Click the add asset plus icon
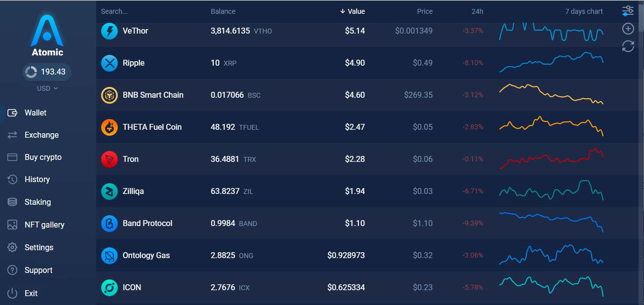644x305 pixels. [628, 28]
